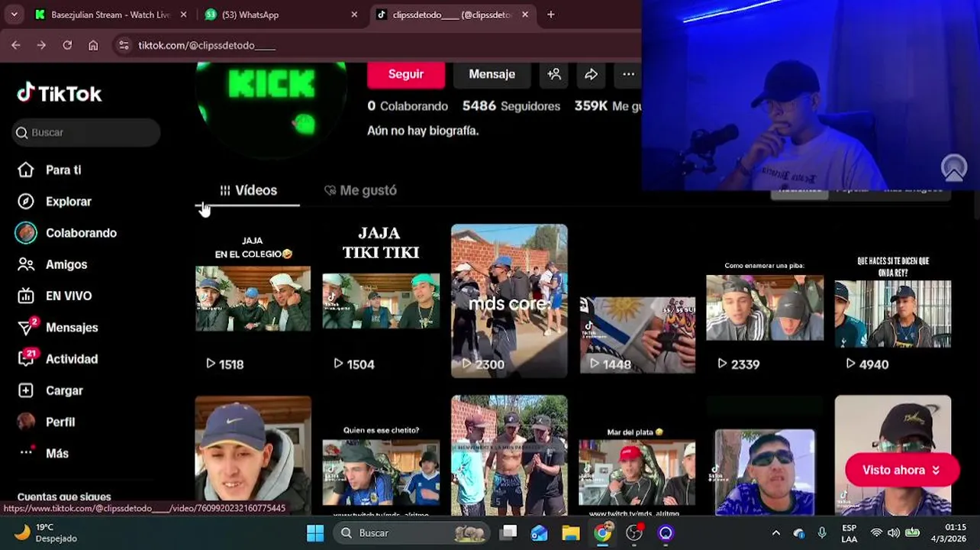The height and width of the screenshot is (550, 980).
Task: Open File Explorer from taskbar
Action: click(570, 533)
